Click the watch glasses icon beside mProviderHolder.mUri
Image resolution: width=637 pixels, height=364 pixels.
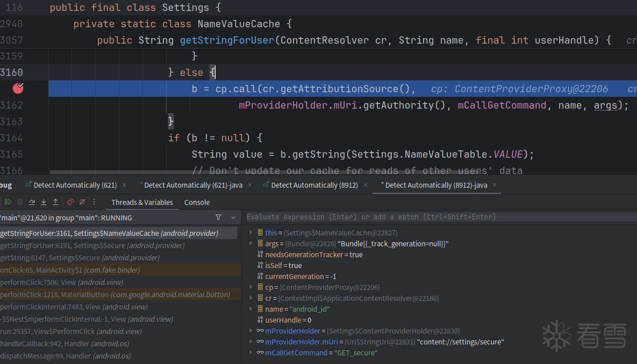[260, 342]
